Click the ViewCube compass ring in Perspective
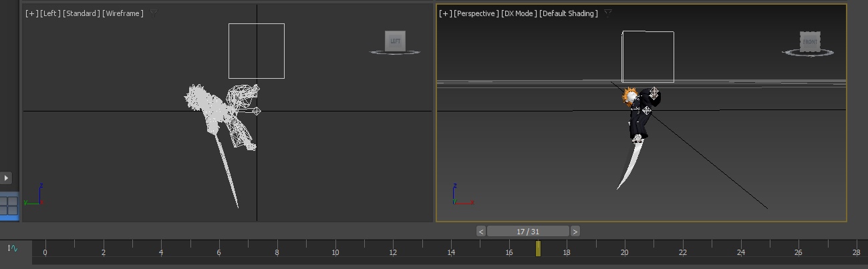Screen dimensions: 868x269 809,53
